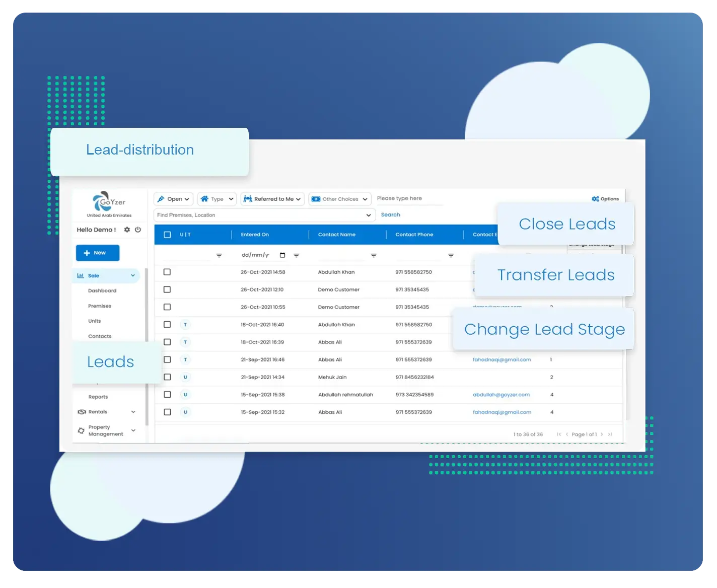
Task: Select Premises in the sidebar
Action: (100, 306)
